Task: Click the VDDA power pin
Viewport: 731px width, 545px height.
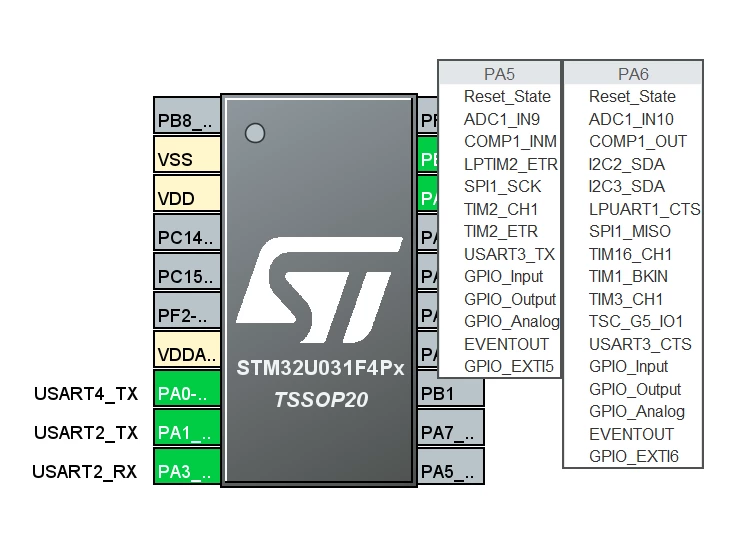Action: [187, 350]
